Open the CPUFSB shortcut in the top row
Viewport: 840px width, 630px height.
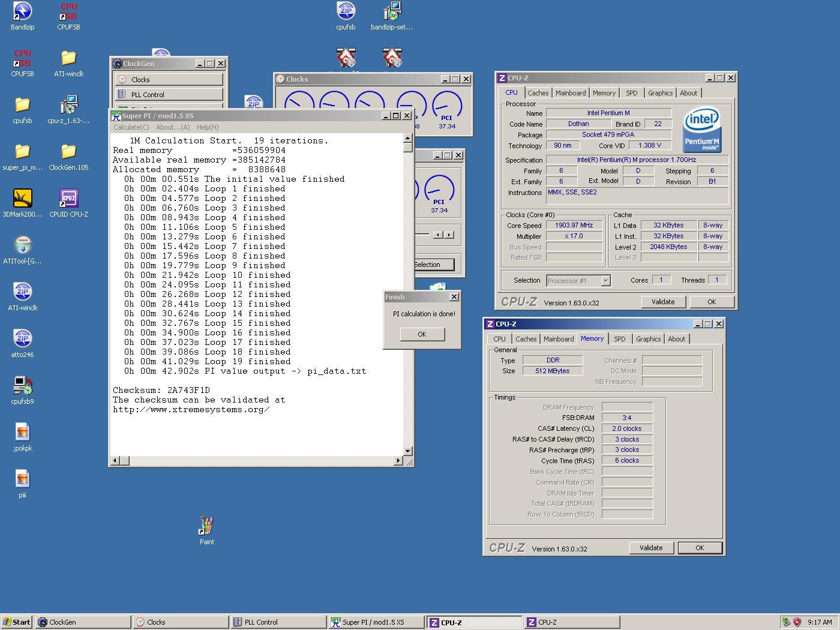[x=68, y=16]
